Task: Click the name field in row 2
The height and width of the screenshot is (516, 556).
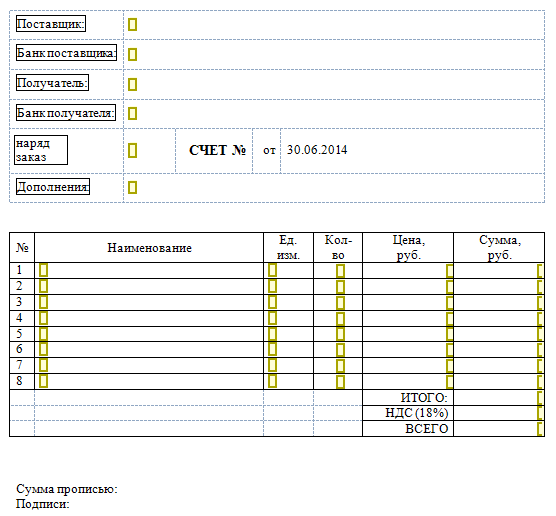Action: [43, 286]
